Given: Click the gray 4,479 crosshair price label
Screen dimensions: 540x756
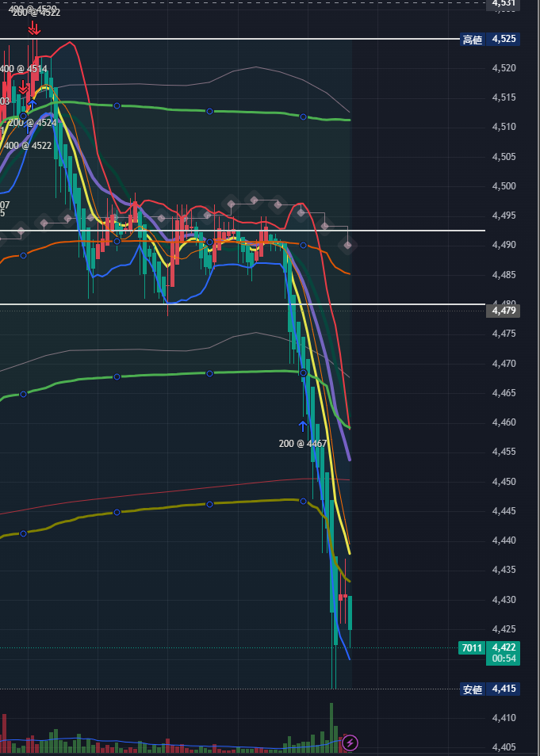Looking at the screenshot, I should point(504,311).
